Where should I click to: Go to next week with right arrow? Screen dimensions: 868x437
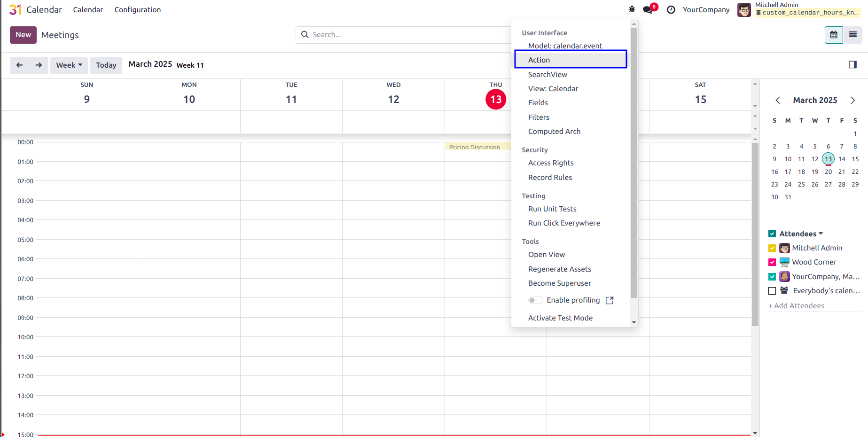click(x=39, y=65)
